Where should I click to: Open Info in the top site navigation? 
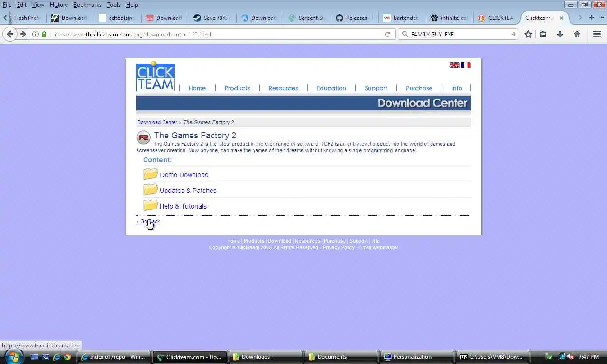tap(457, 88)
